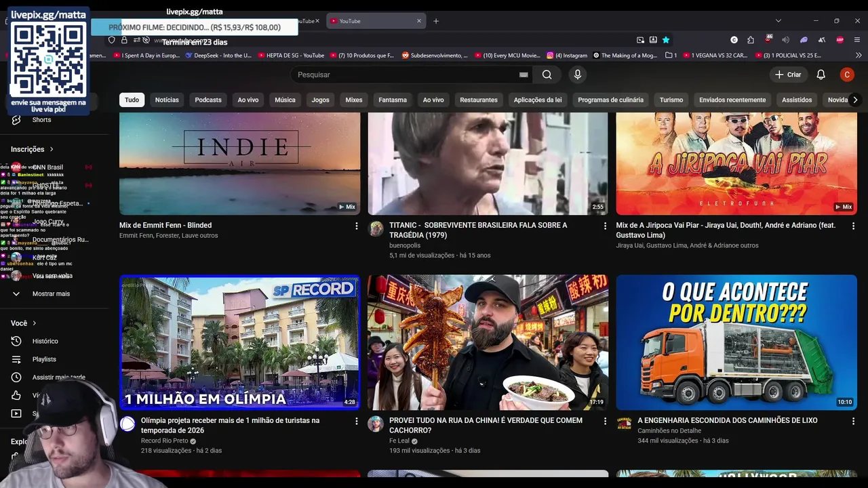Select the Tudo filter chip

pos(132,100)
